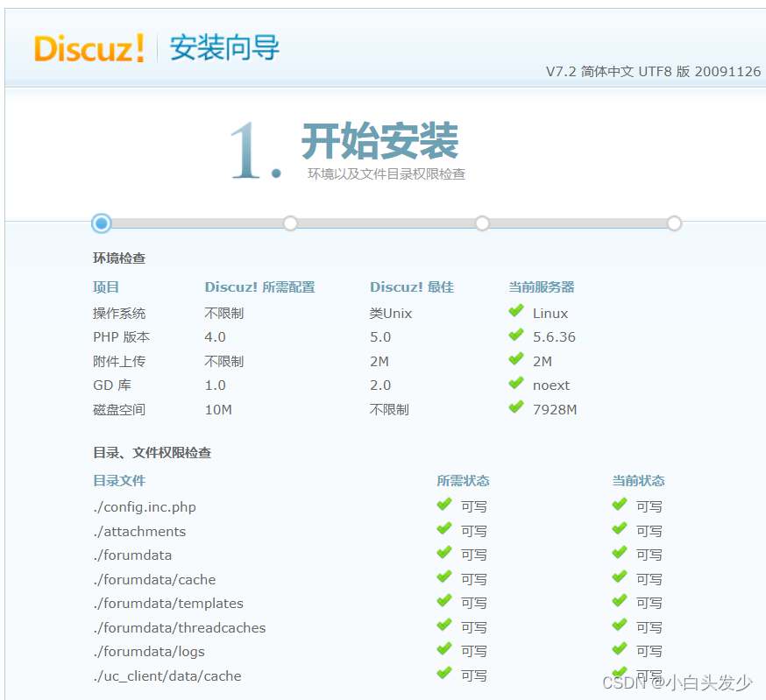The height and width of the screenshot is (700, 766).
Task: Click the 所需状态 column header
Action: click(463, 481)
